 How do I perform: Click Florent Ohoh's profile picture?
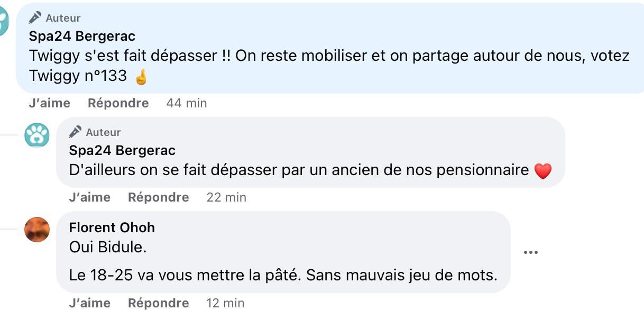pyautogui.click(x=37, y=230)
